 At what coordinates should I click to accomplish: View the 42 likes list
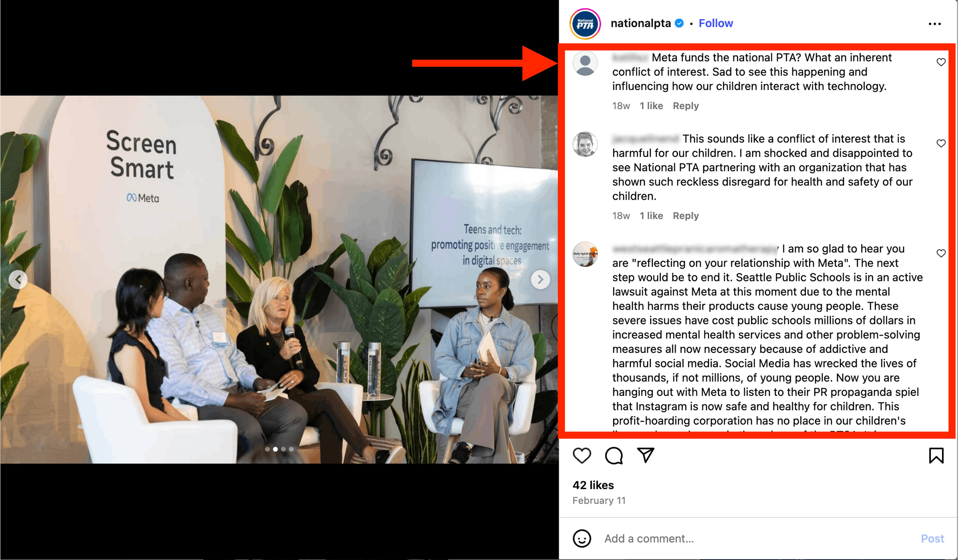click(593, 485)
